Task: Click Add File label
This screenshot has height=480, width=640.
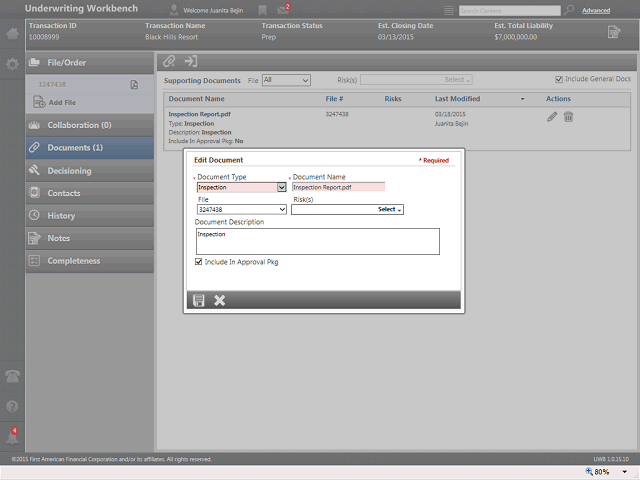Action: (x=62, y=102)
